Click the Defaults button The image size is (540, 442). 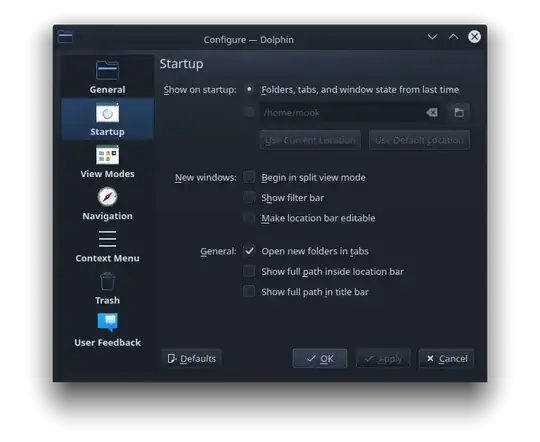pos(191,359)
